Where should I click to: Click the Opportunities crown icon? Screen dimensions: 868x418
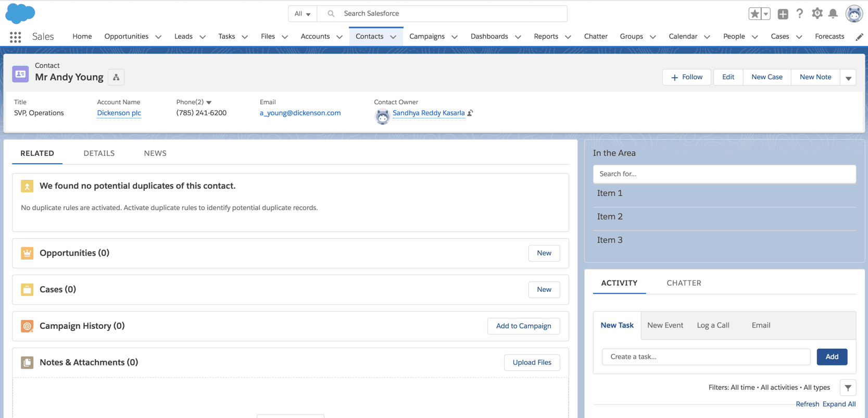27,253
